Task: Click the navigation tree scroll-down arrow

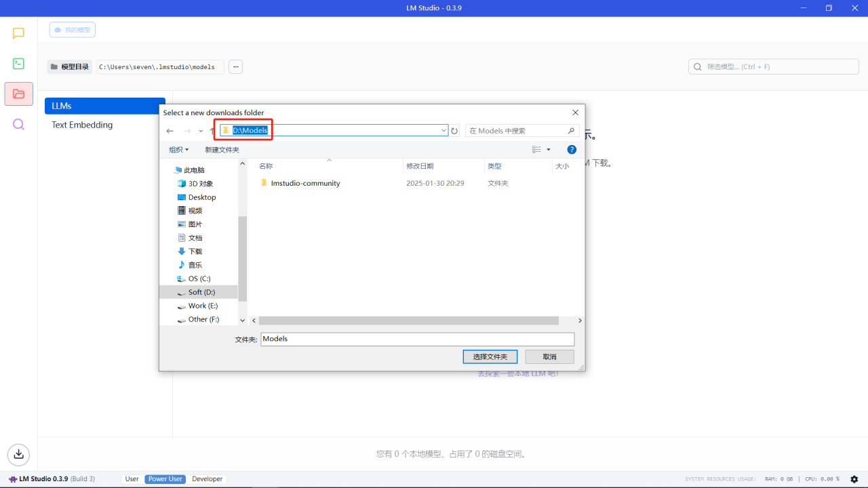Action: click(x=243, y=321)
